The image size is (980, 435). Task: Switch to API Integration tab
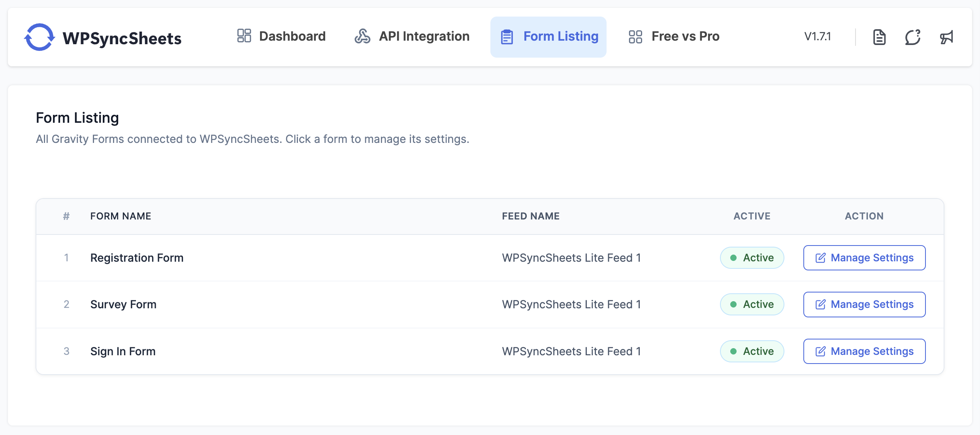(x=424, y=36)
